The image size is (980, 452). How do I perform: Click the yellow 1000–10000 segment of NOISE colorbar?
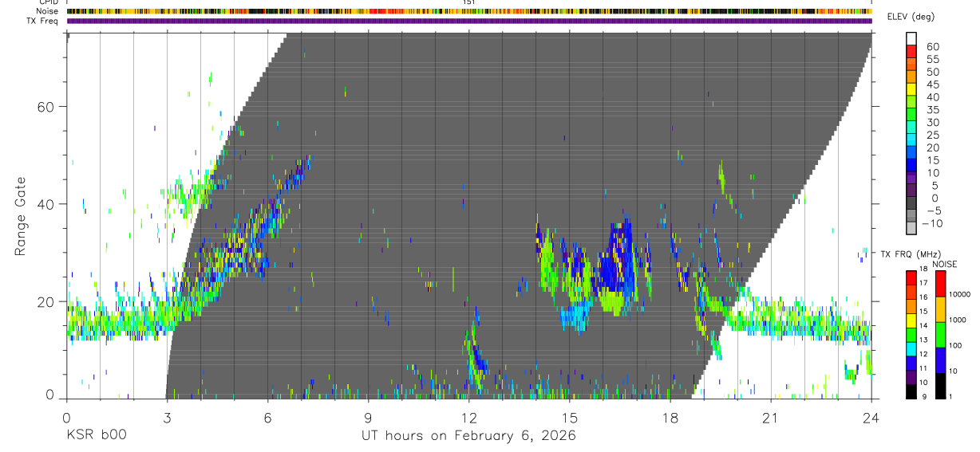[x=941, y=309]
